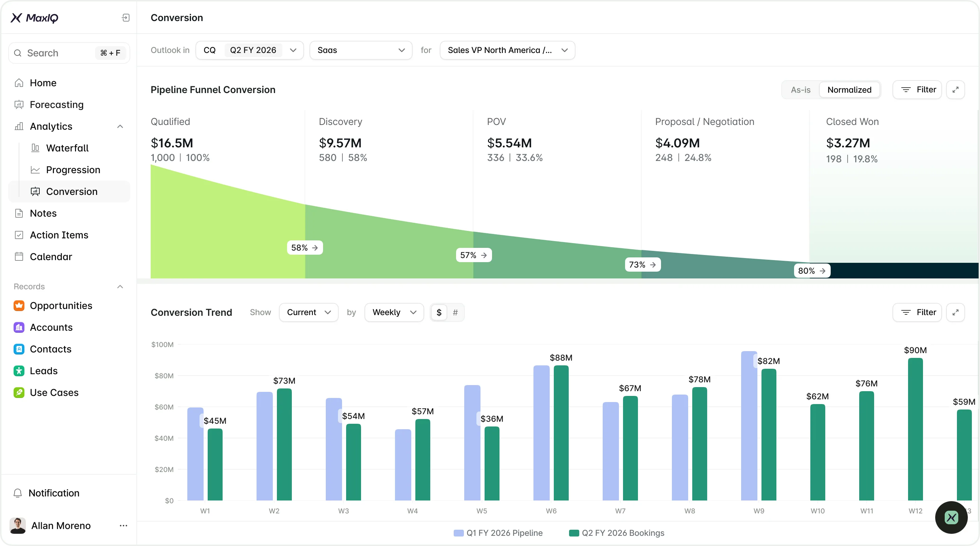Open Filter for Pipeline Funnel Conversion
980x546 pixels.
tap(917, 90)
